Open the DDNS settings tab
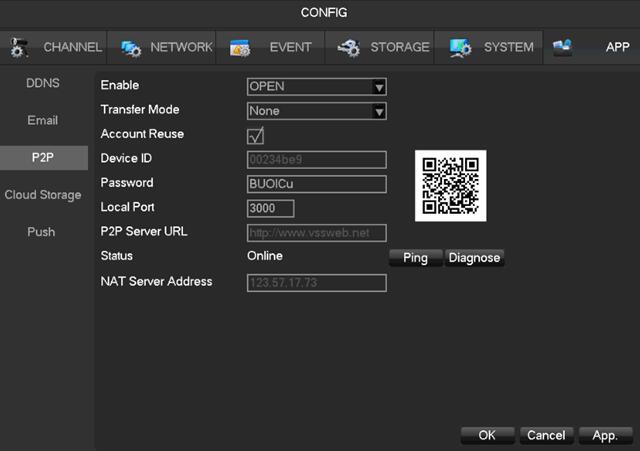Viewport: 640px width, 451px height. [x=43, y=83]
